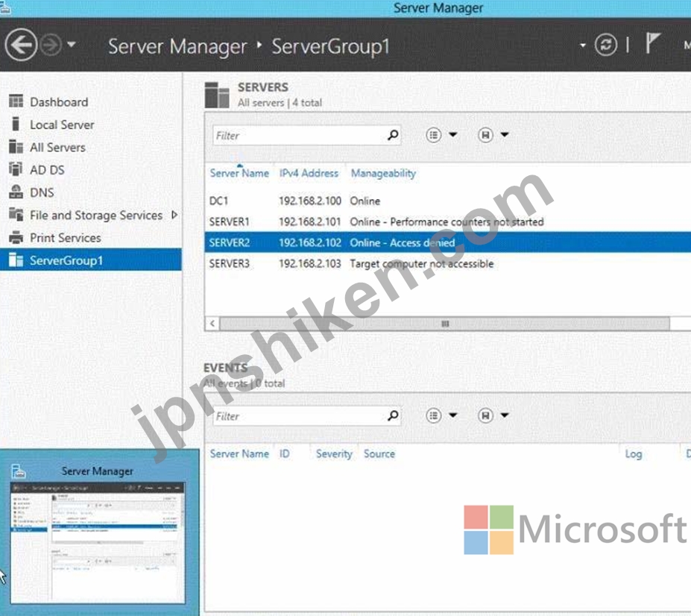This screenshot has height=616, width=691.
Task: Open dropdown arrow left of refresh icon
Action: click(x=583, y=45)
